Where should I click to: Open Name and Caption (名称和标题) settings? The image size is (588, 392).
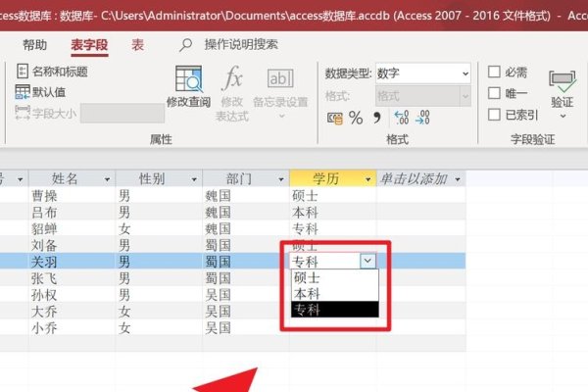53,72
